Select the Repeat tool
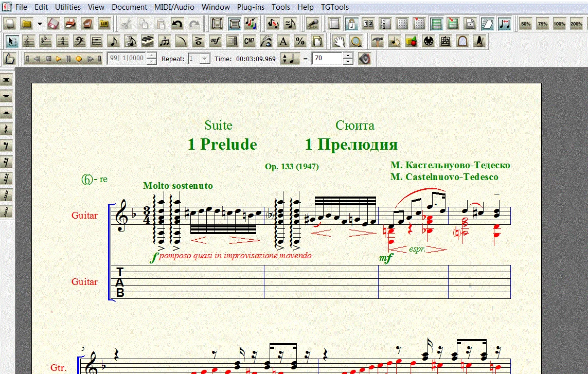The width and height of the screenshot is (588, 374). tap(232, 41)
